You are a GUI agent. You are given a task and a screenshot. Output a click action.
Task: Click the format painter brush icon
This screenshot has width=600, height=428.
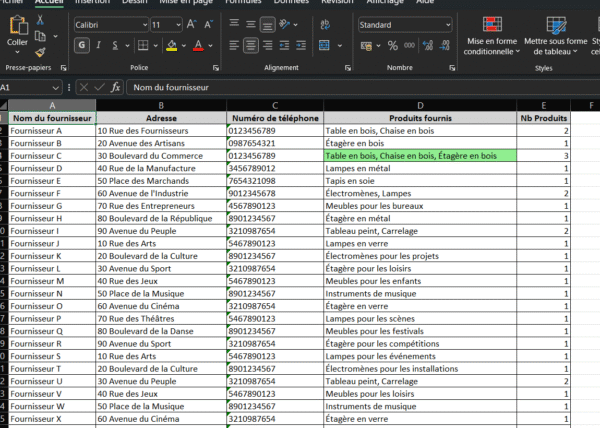click(40, 51)
